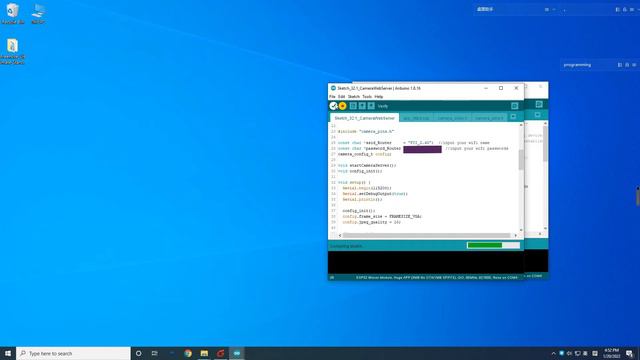Click the 'camera_config_t config;' line
640x360 pixels.
coord(364,154)
